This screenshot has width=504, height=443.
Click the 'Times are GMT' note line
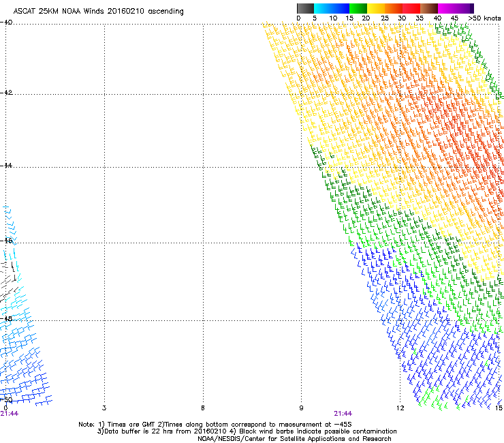point(215,425)
